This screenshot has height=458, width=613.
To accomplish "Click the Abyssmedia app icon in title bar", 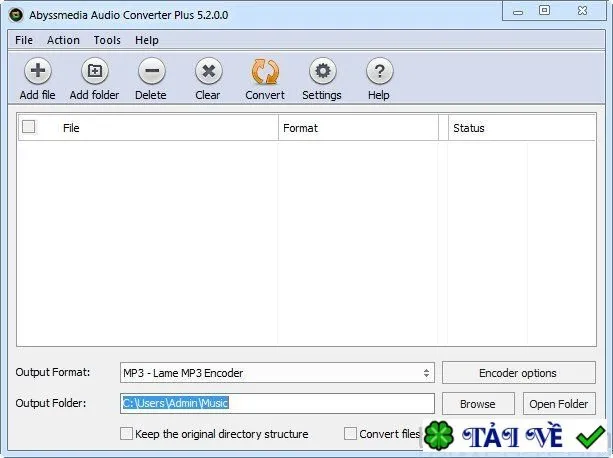I will coord(16,15).
